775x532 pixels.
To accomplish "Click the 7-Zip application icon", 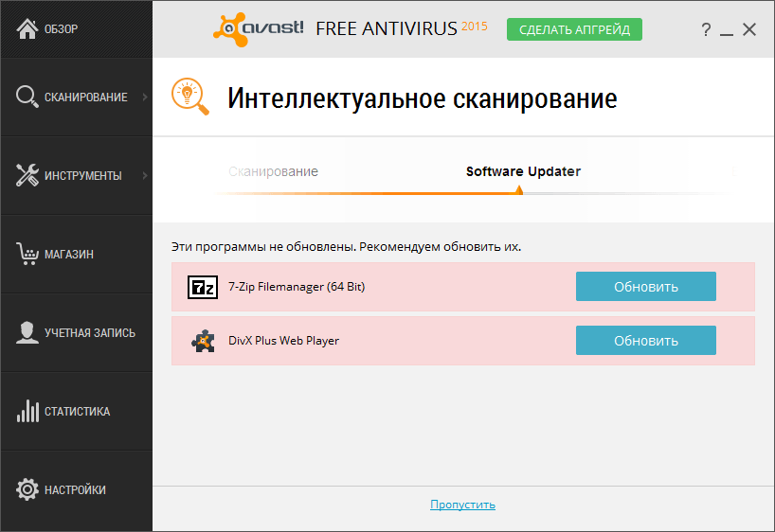I will coord(203,287).
